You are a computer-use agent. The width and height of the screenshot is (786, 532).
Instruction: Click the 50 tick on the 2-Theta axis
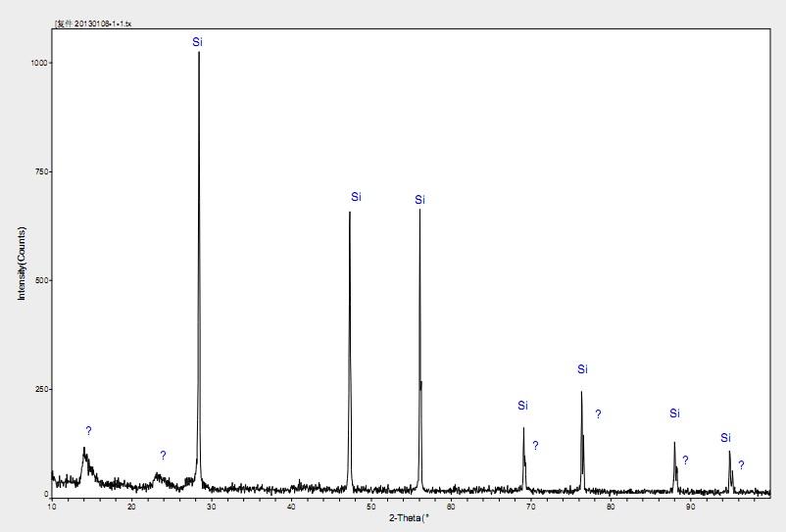click(370, 507)
